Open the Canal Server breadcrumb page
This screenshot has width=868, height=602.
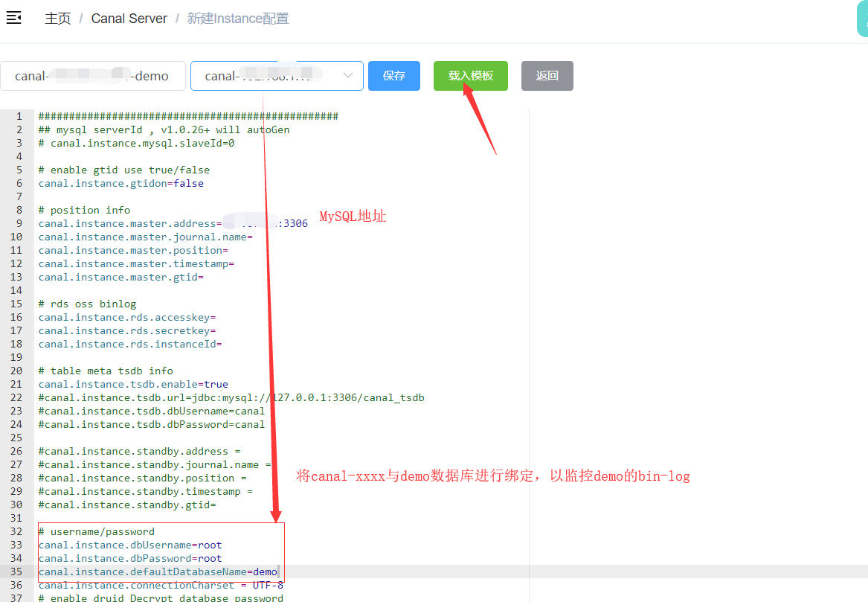(129, 18)
